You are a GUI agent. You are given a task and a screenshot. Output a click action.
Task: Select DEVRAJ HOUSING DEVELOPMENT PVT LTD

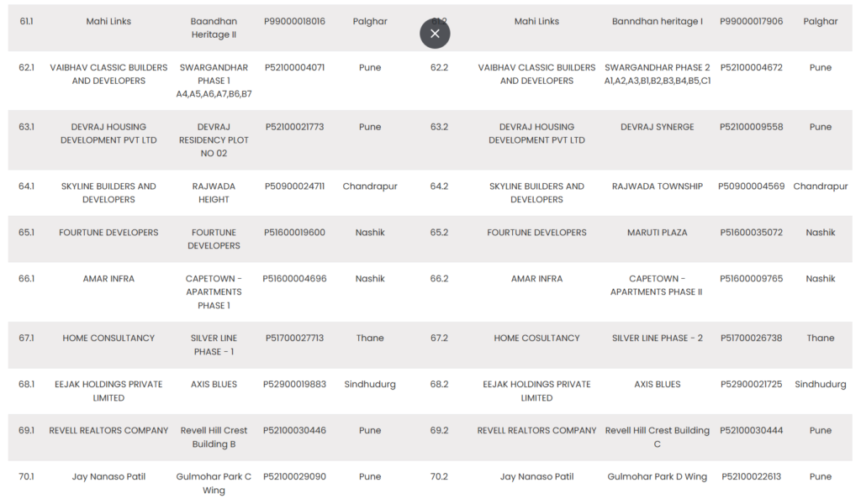click(108, 133)
